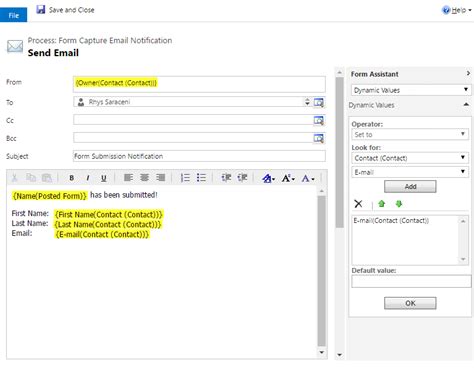Screen dimensions: 474x376
Task: Open the File menu
Action: click(x=13, y=15)
